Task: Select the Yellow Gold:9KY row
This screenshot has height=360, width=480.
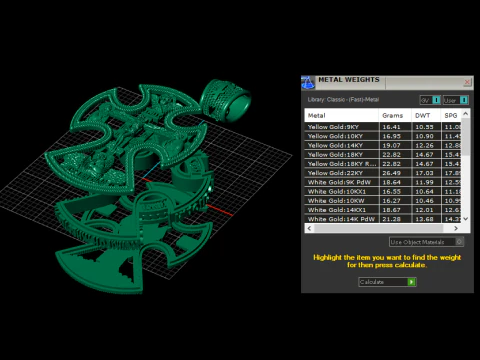Action: [383, 127]
